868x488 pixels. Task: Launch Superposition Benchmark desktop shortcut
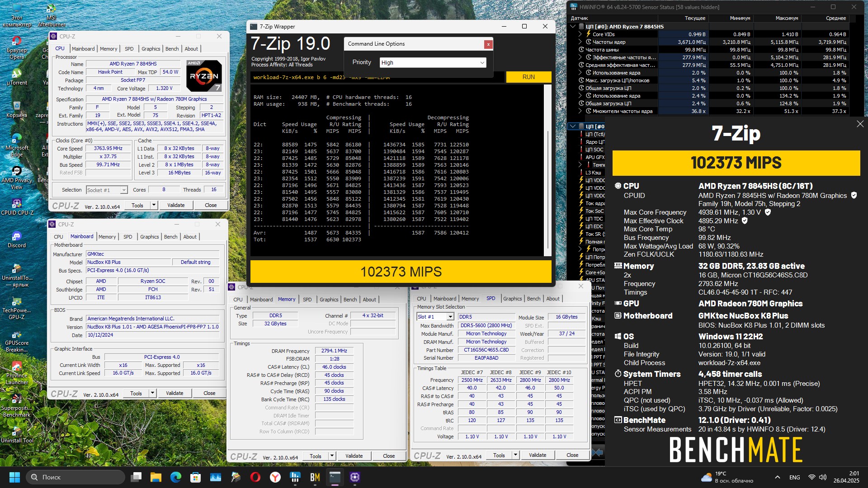point(17,405)
